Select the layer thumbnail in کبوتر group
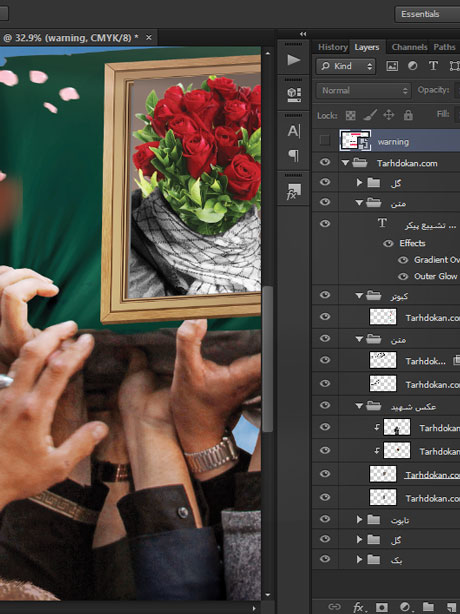Viewport: 460px width, 614px height. pos(383,317)
